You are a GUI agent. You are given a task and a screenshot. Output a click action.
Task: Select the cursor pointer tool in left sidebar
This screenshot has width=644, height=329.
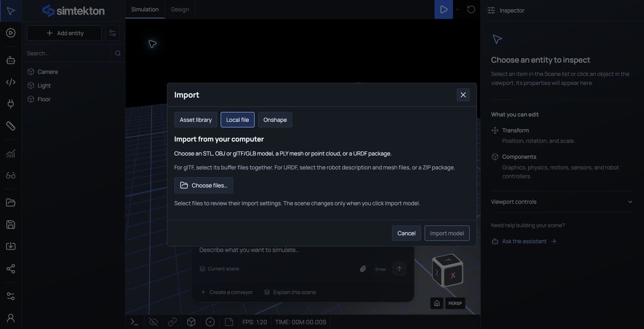(x=11, y=11)
